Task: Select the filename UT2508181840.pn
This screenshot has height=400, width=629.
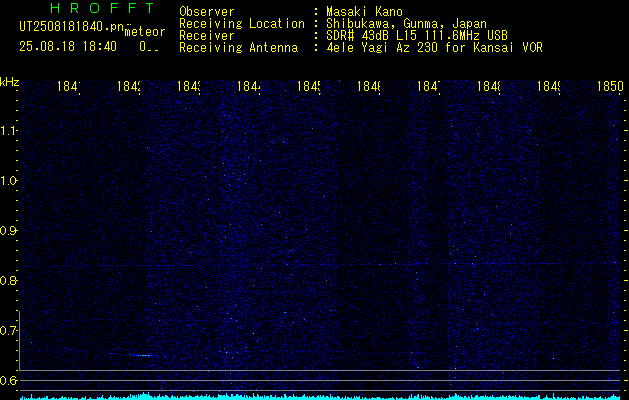Action: [x=72, y=27]
